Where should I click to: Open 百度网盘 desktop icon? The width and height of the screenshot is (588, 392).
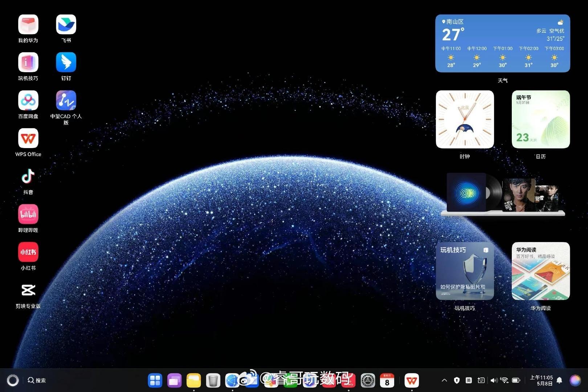point(28,101)
